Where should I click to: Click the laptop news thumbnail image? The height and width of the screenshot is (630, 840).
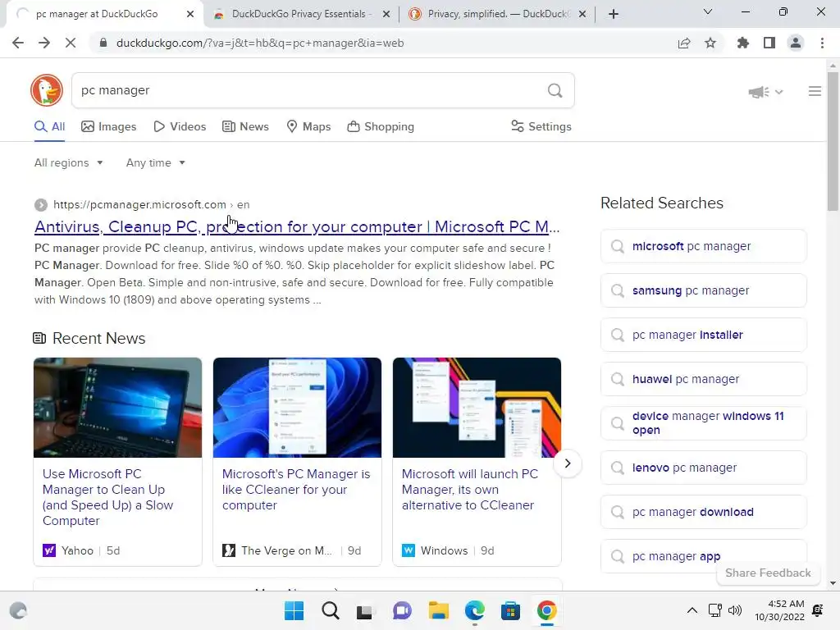[118, 408]
